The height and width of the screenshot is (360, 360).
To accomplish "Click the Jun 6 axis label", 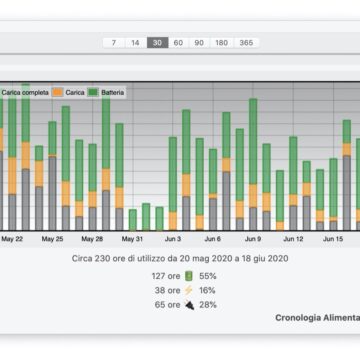I will [x=213, y=239].
